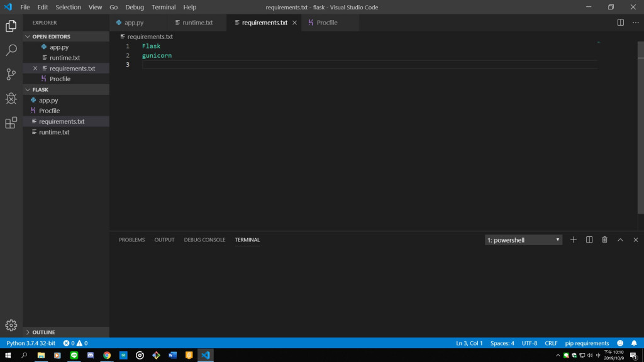Viewport: 644px width, 362px height.
Task: Open the File menu
Action: 25,7
